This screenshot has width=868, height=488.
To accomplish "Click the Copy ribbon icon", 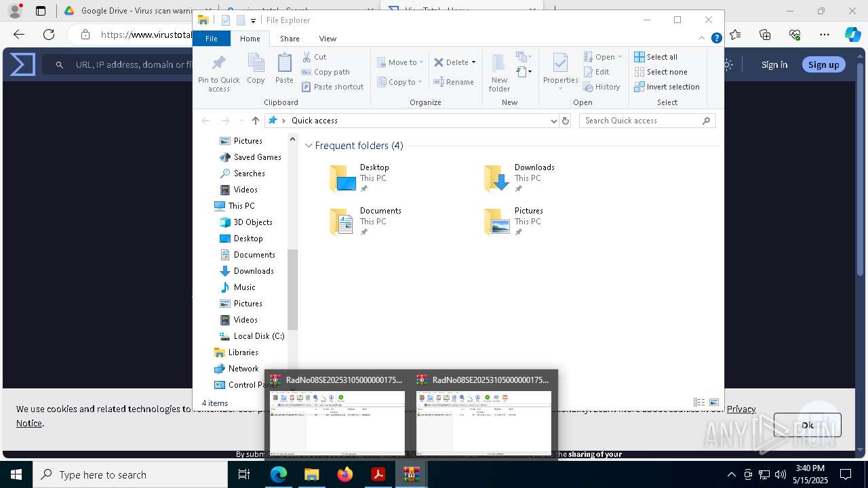I will click(256, 69).
